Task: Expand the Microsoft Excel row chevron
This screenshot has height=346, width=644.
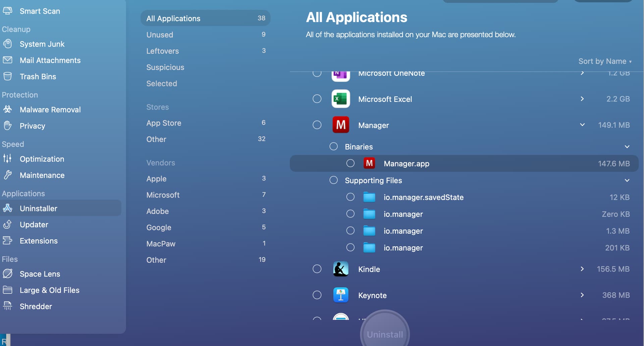Action: (x=582, y=99)
